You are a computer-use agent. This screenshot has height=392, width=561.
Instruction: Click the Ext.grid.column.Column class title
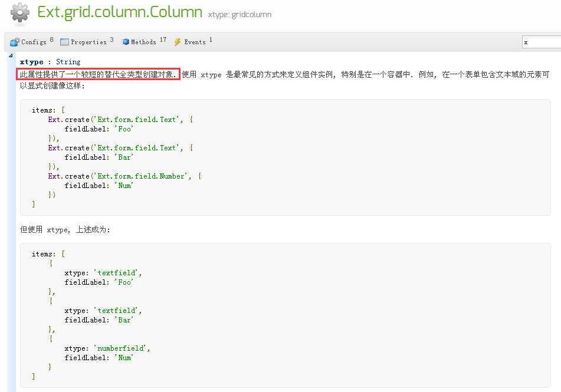pyautogui.click(x=120, y=12)
